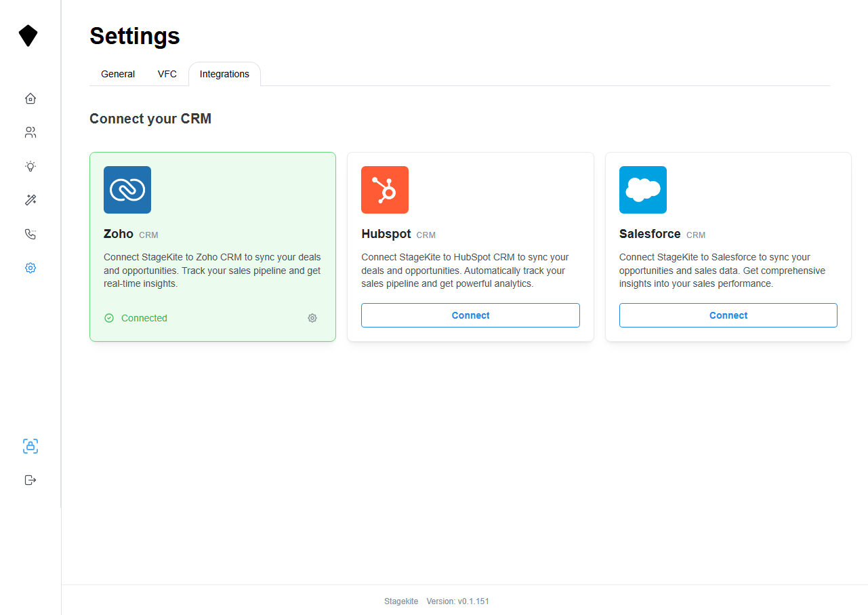Select the Settings gear sidebar icon

click(30, 268)
